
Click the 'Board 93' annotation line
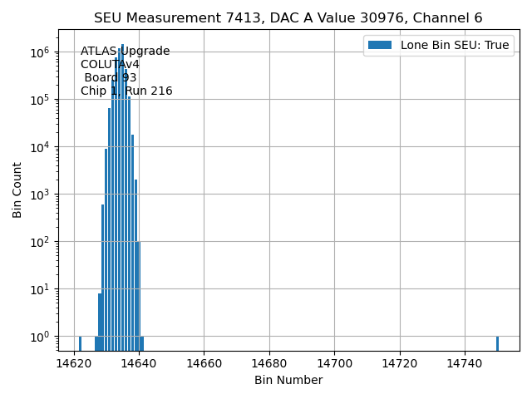tap(110, 78)
